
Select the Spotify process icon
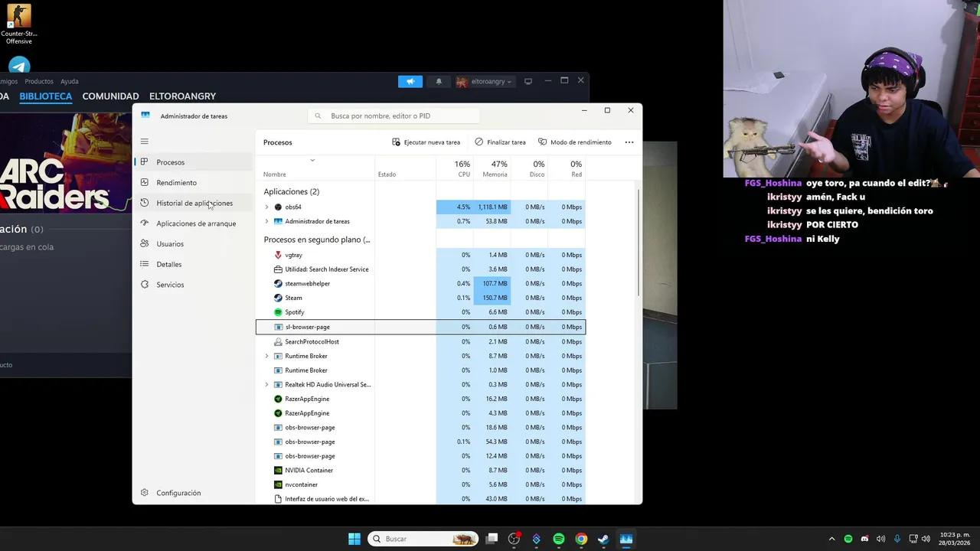278,312
